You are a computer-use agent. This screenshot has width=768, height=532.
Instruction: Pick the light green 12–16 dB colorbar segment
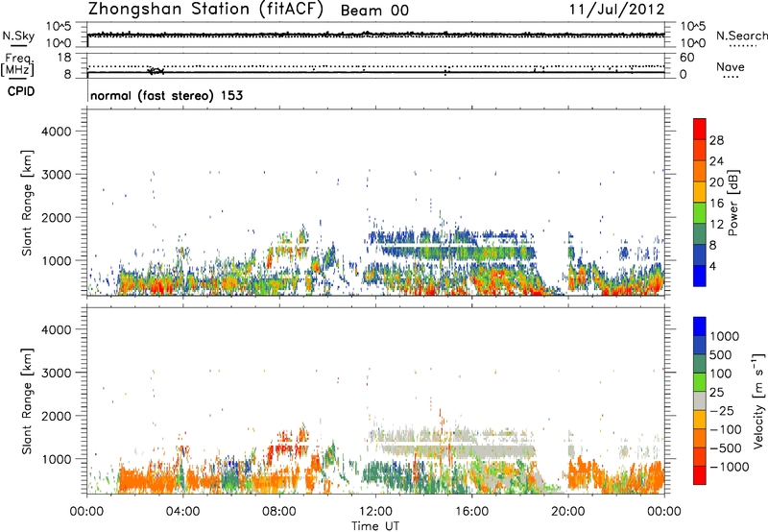coord(700,213)
